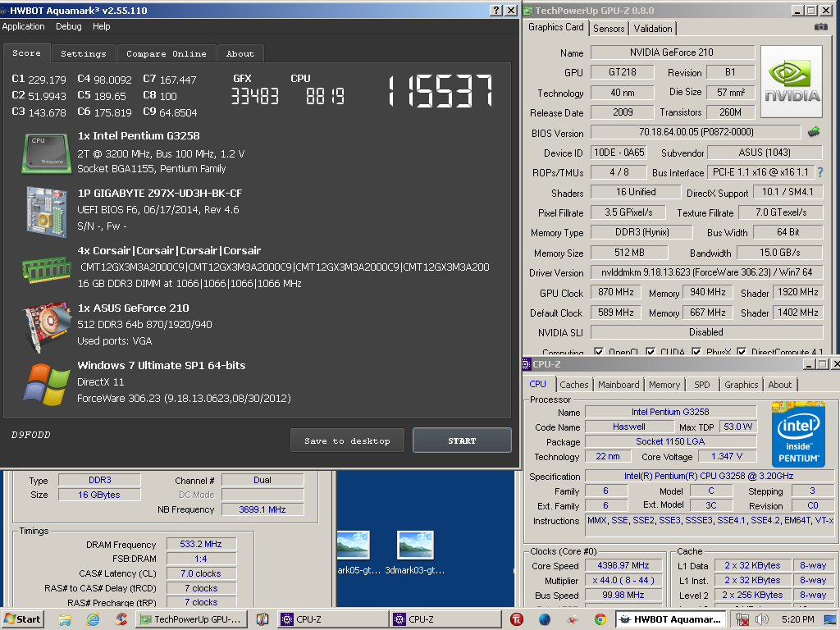Click the Show Desktop button at the taskbar edge

[831, 619]
